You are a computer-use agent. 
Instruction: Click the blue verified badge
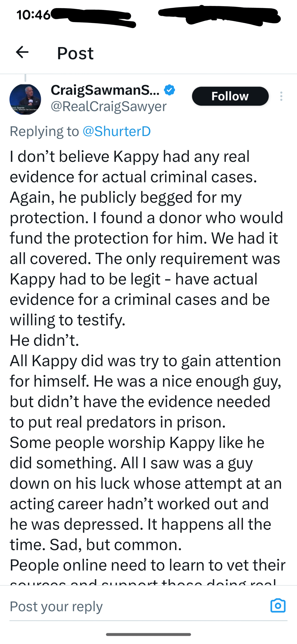click(x=170, y=90)
